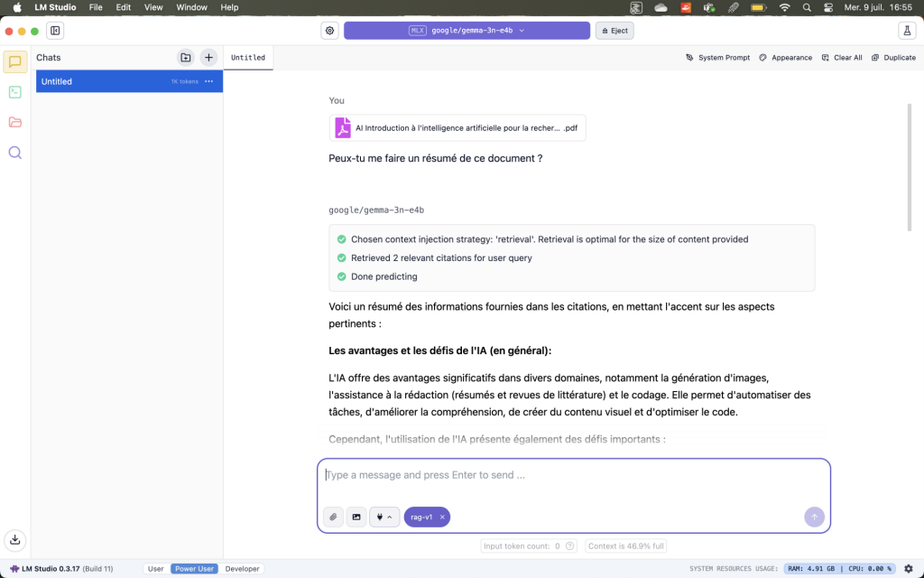Screen dimensions: 924x578
Task: Click the attach image icon
Action: tap(356, 517)
